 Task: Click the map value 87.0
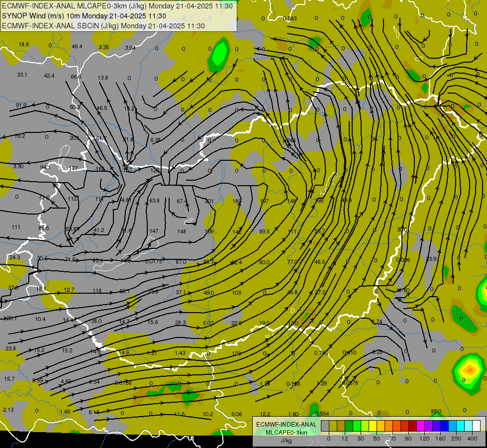pos(181,262)
